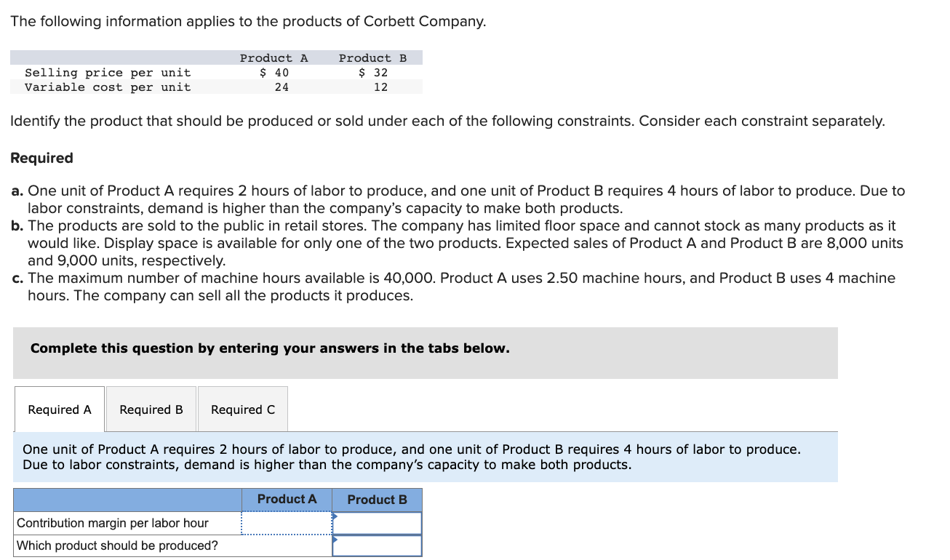950x560 pixels.
Task: Select the Required A tab
Action: click(x=59, y=409)
